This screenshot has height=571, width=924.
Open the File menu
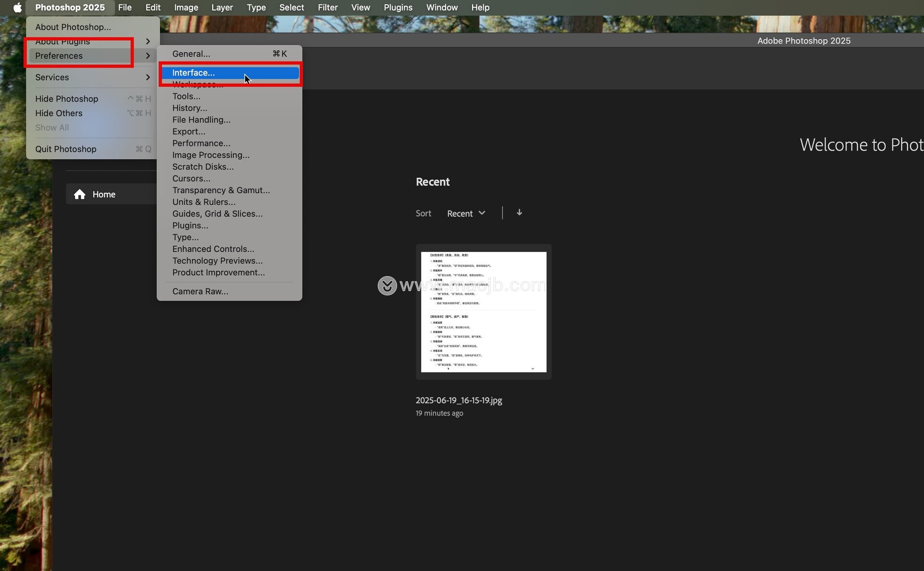tap(125, 7)
